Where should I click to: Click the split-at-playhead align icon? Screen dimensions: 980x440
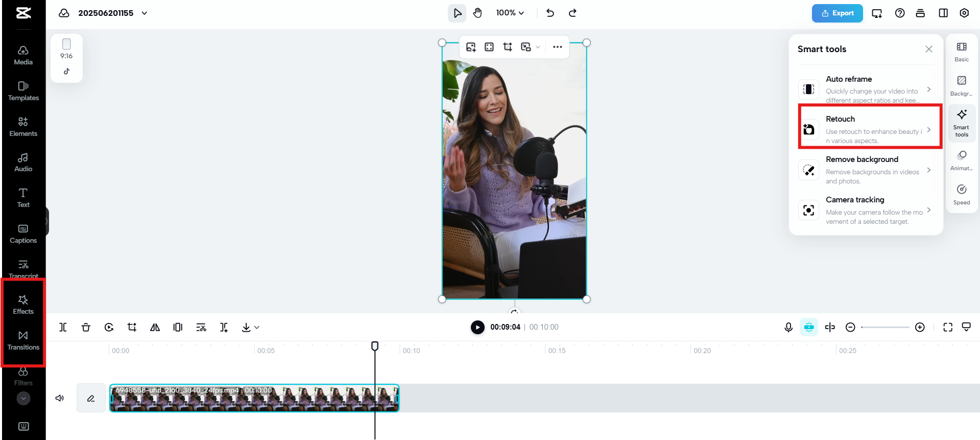click(830, 327)
